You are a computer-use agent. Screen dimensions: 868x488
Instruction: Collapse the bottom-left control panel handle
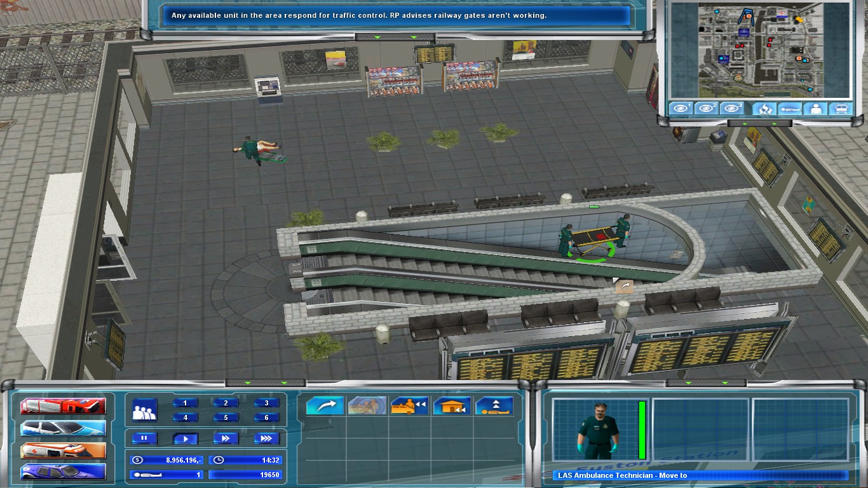[x=266, y=383]
